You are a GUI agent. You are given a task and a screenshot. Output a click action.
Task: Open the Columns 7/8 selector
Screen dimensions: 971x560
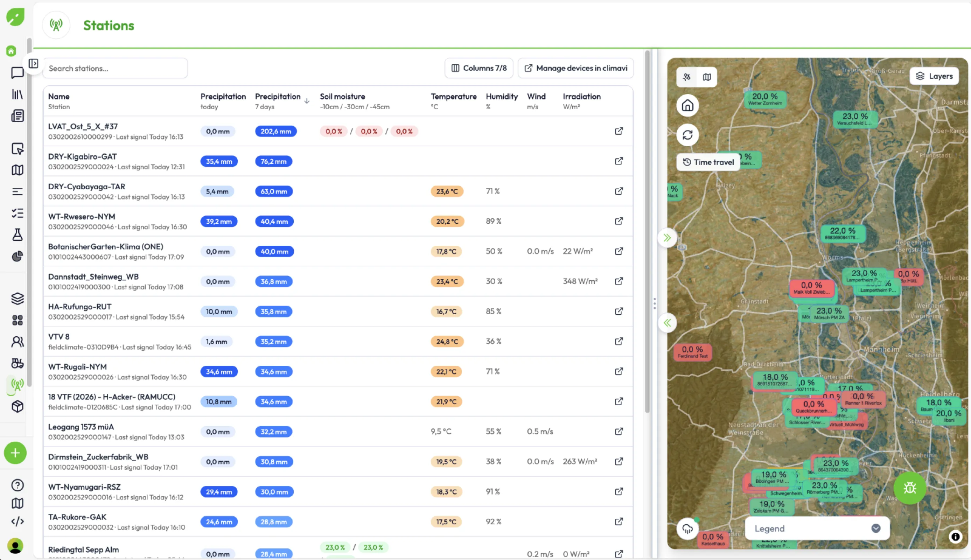click(479, 68)
